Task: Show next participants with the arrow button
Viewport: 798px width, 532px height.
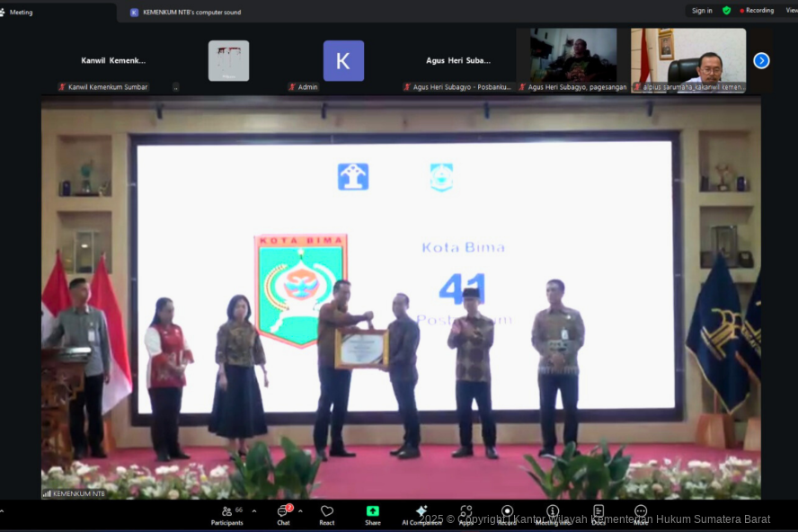Action: pyautogui.click(x=761, y=61)
